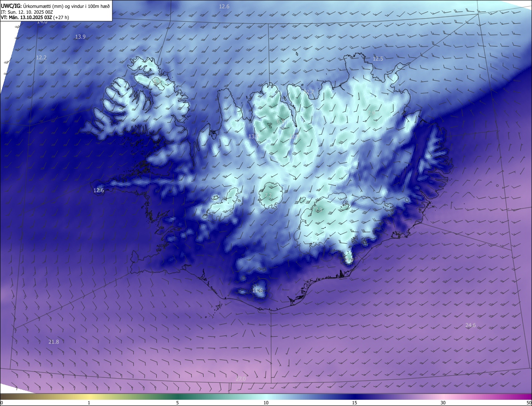Viewport: 532px width, 406px height.
Task: Click the 7.3 value on the large southeast glacier
Action: (319, 210)
